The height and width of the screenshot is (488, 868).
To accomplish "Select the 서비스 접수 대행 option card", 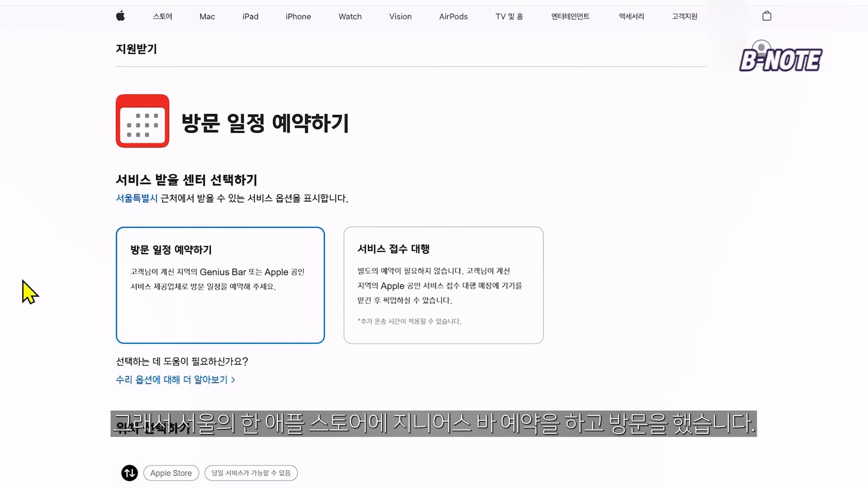I will tap(443, 285).
